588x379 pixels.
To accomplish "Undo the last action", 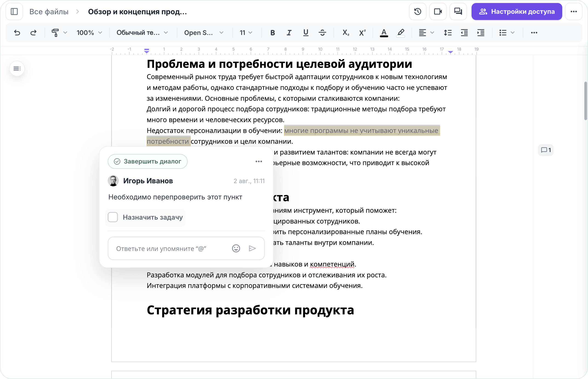I will tap(17, 32).
